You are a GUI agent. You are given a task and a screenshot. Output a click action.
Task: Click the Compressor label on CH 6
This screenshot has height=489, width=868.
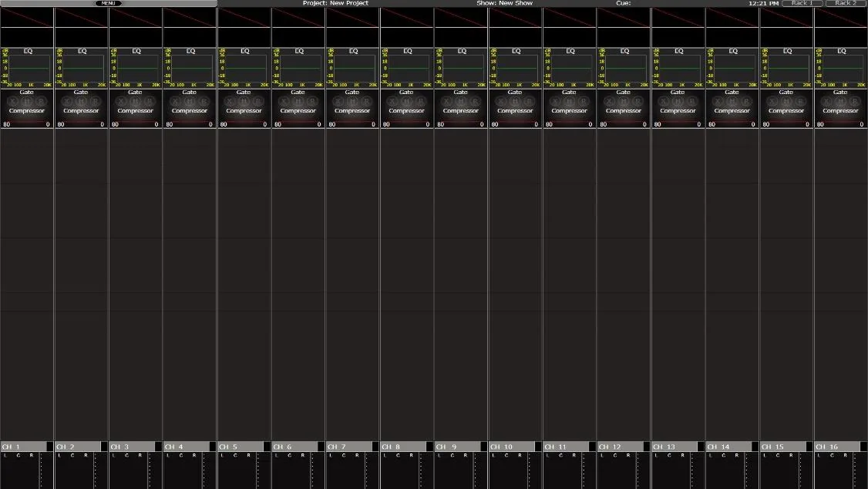298,111
